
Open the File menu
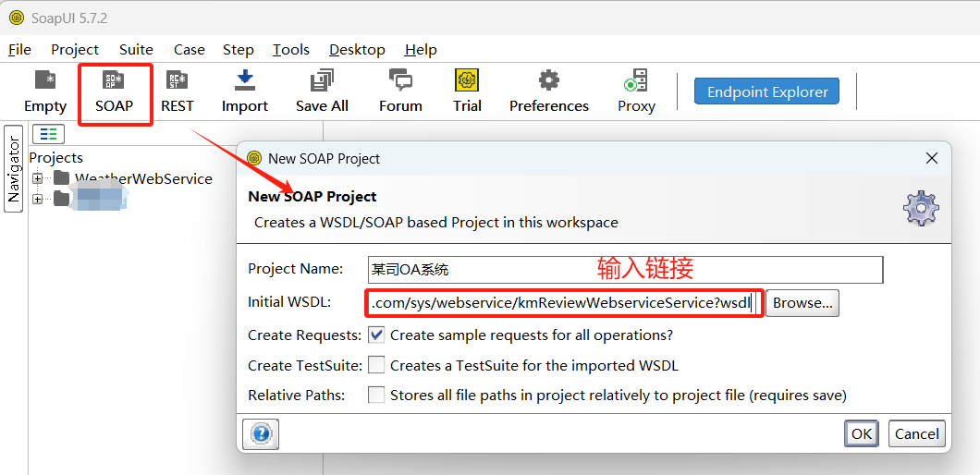(x=20, y=49)
